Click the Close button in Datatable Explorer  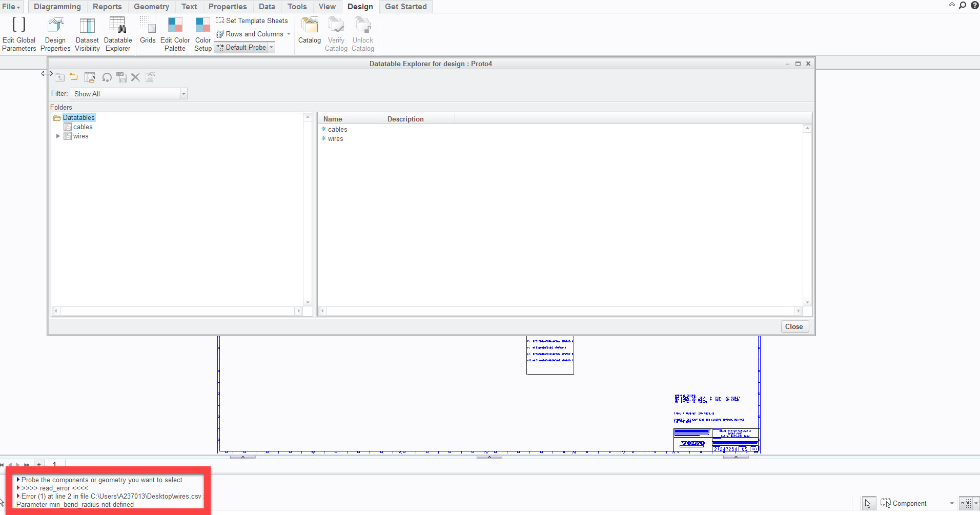[x=794, y=326]
